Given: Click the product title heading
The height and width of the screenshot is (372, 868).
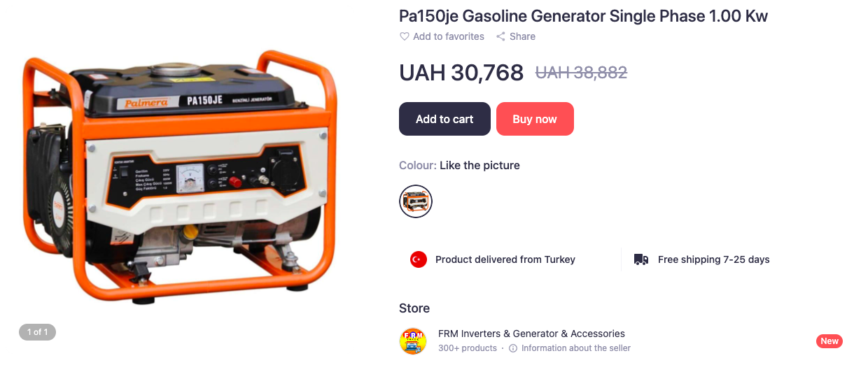Looking at the screenshot, I should tap(583, 15).
